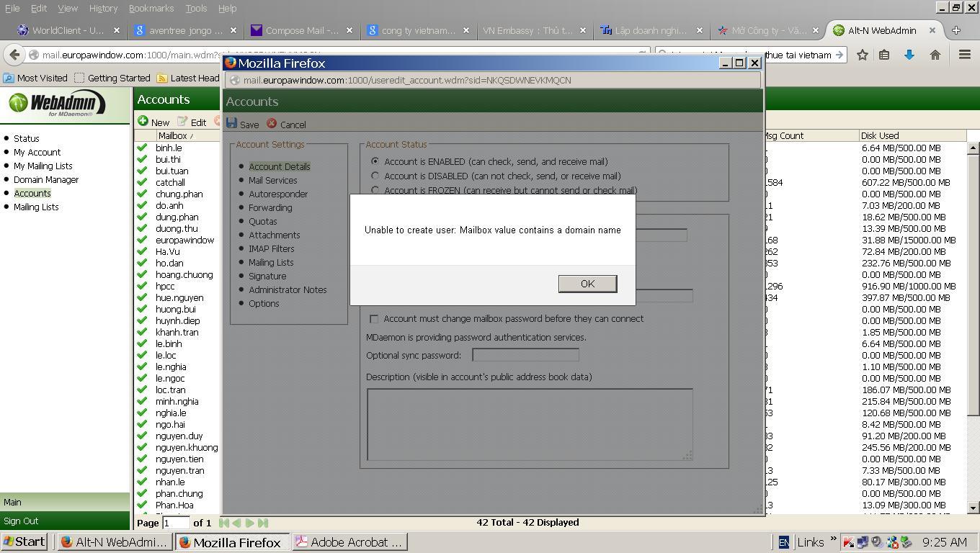Open Administrator Notes section
This screenshot has width=980, height=553.
tap(288, 289)
